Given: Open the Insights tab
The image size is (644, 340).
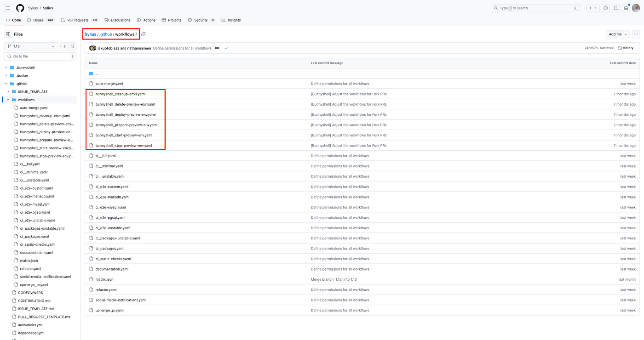Looking at the screenshot, I should tap(231, 20).
